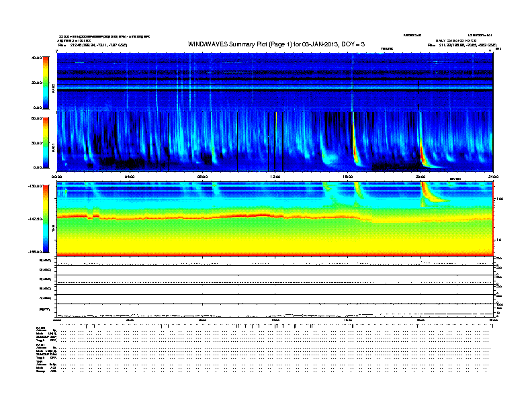Image resolution: width=532 pixels, height=411 pixels.
Task: Select the RAD1 spectrogram color bar
Action: tap(46, 142)
